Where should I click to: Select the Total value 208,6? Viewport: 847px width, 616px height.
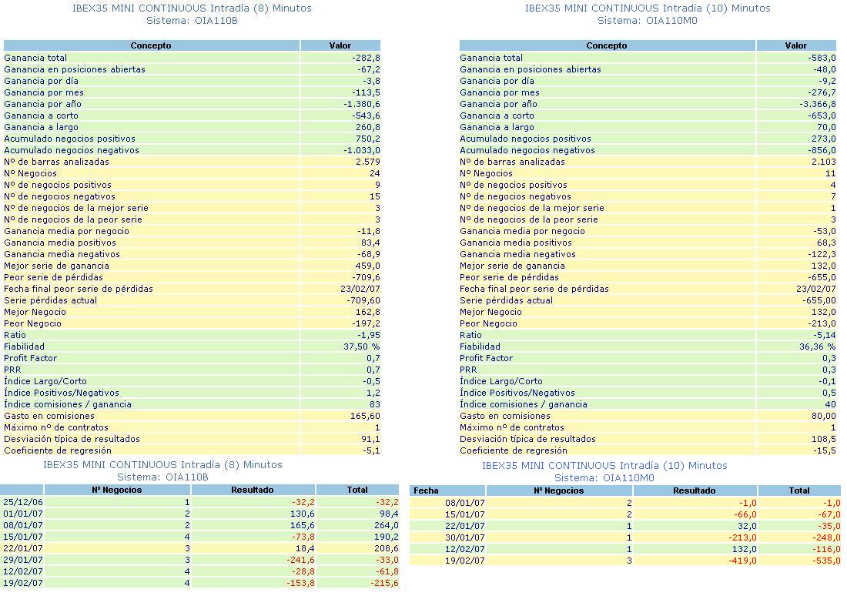click(x=387, y=548)
